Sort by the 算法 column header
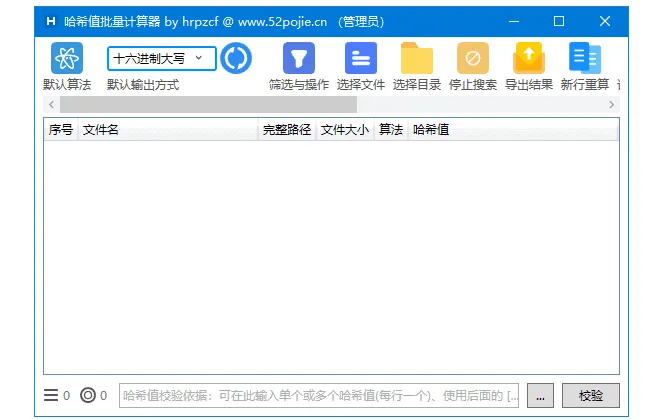 390,130
